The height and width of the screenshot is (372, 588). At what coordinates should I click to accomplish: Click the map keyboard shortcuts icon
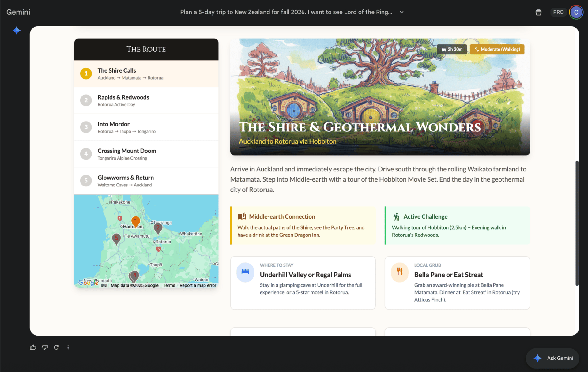[x=104, y=285]
